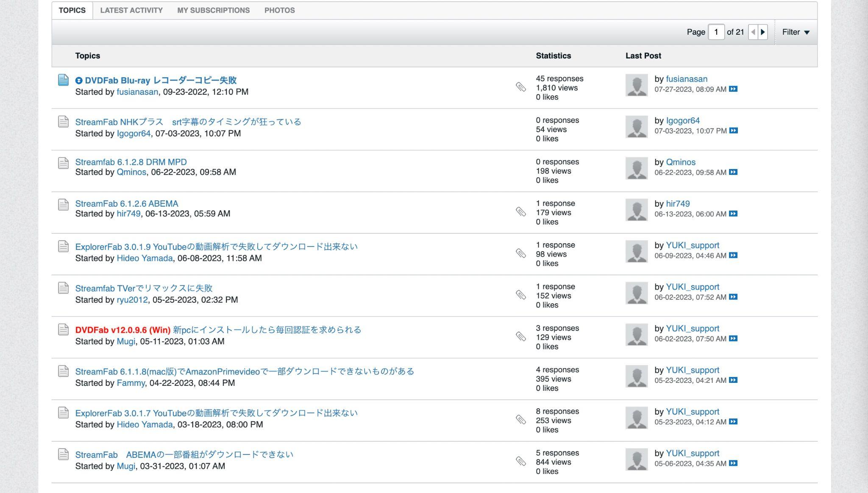Click paperclip icon for Streamfab TVer topic
Viewport: 868px width, 493px height.
pyautogui.click(x=521, y=294)
